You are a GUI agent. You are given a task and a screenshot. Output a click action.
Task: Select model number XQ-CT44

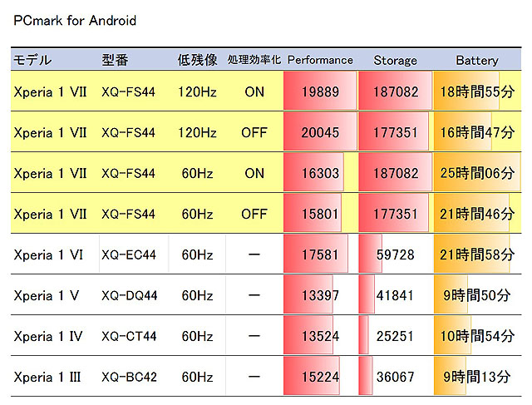[x=129, y=336]
